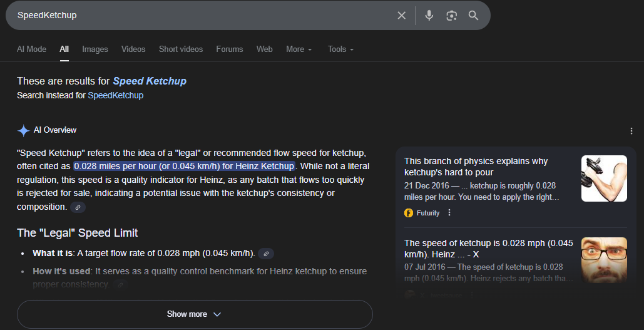
Task: Search instead for SpeedKetchup link
Action: [115, 96]
